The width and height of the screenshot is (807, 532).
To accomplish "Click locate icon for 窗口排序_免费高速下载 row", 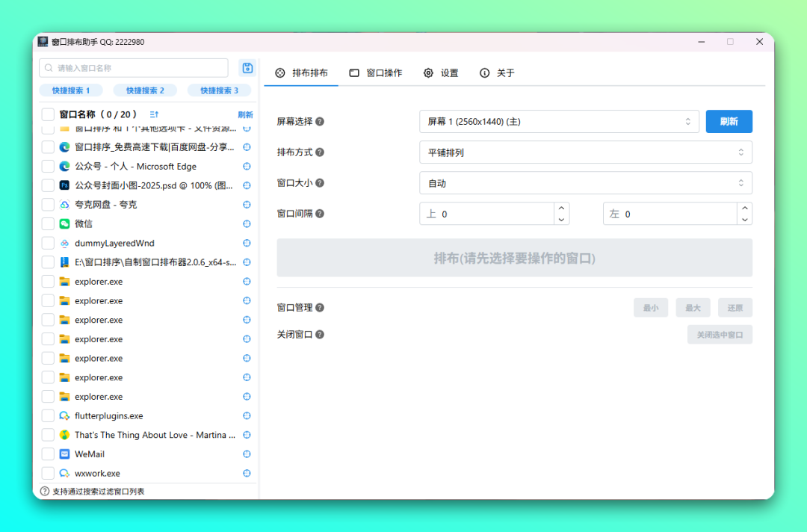I will (x=247, y=147).
